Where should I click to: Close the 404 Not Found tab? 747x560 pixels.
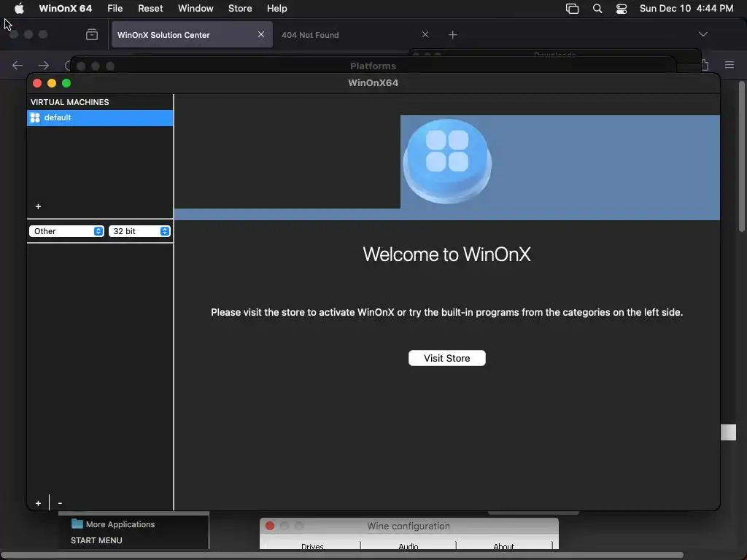pyautogui.click(x=425, y=34)
